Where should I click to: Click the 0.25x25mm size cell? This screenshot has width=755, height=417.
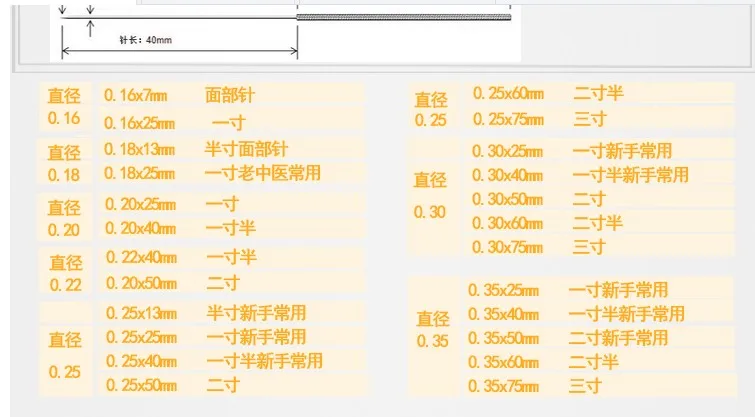pos(141,337)
